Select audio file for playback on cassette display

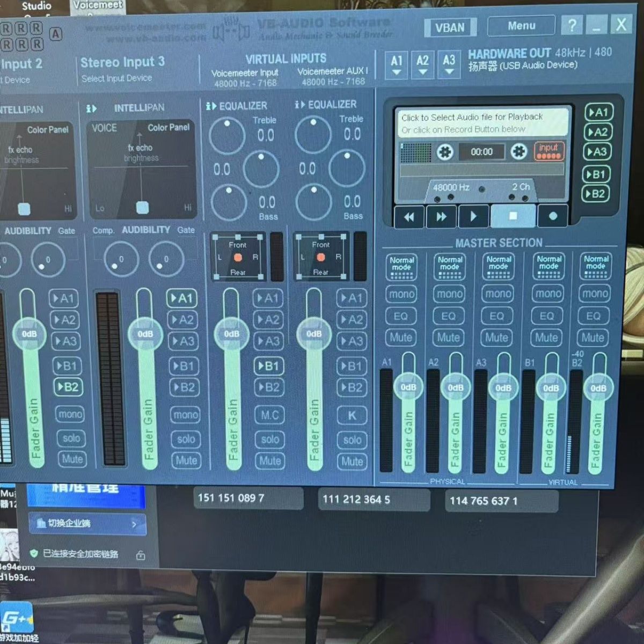(x=482, y=123)
